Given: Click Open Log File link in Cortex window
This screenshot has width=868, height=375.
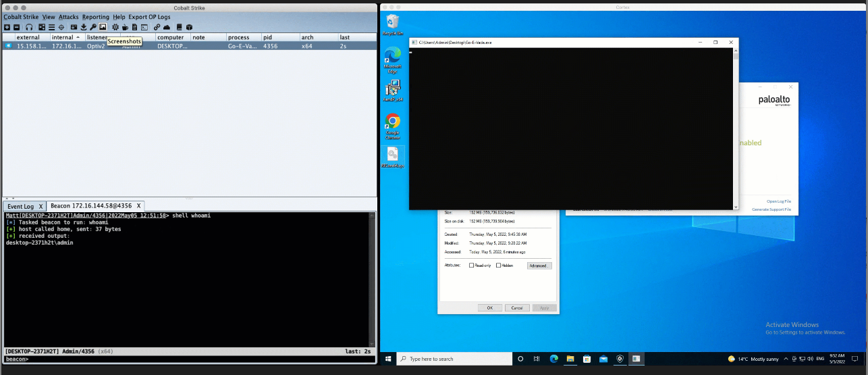Looking at the screenshot, I should coord(779,201).
